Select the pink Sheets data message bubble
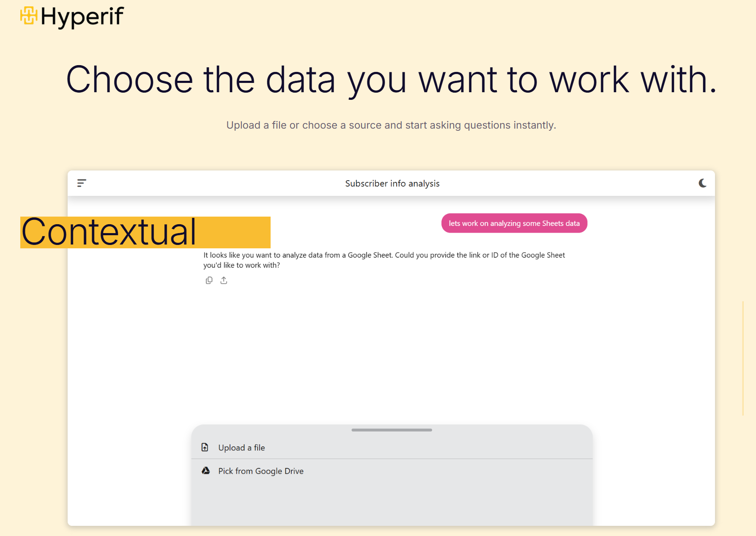 click(514, 223)
